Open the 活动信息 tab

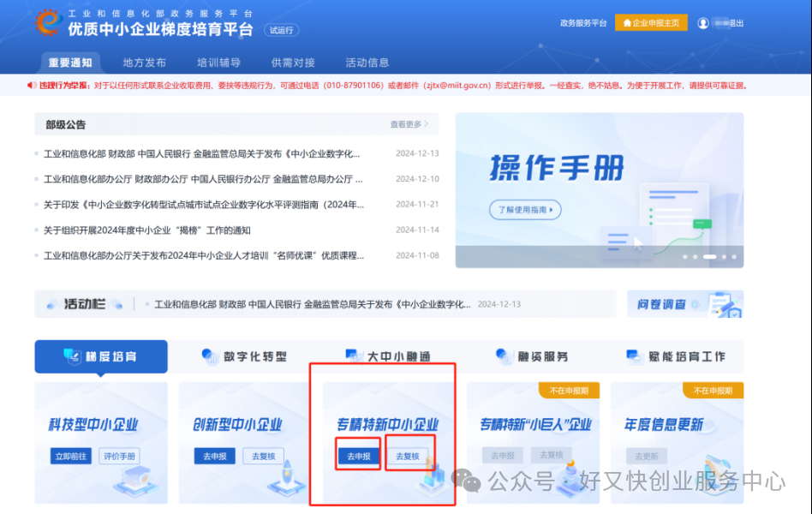tap(367, 63)
